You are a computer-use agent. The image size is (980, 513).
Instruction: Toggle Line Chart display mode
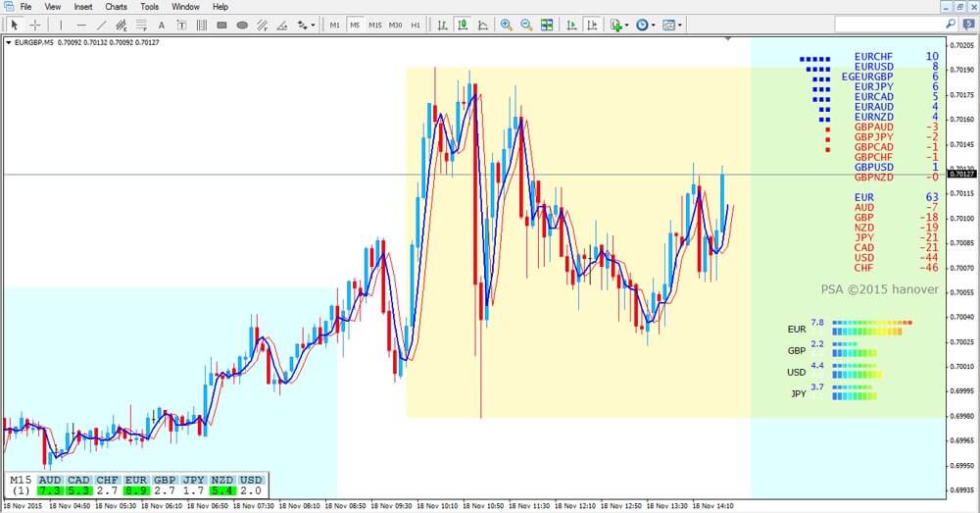(483, 26)
